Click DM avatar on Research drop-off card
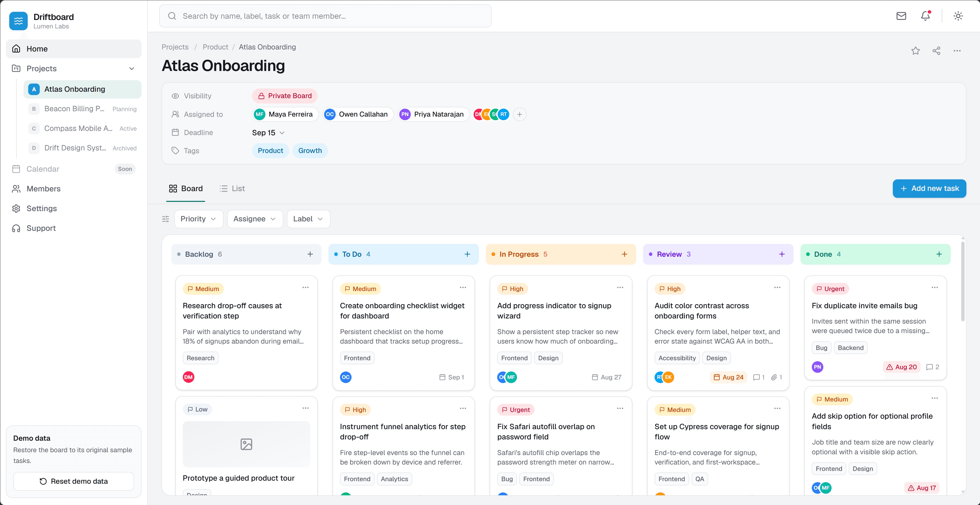The width and height of the screenshot is (980, 505). pyautogui.click(x=188, y=377)
